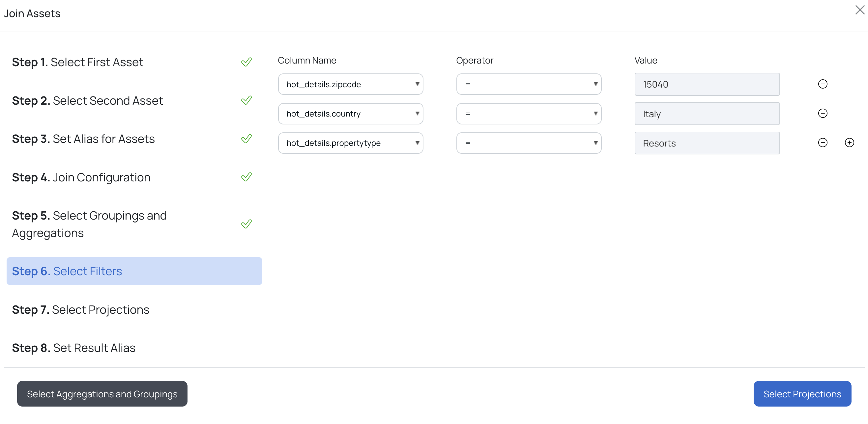Remove the zipcode filter row
868x424 pixels.
tap(823, 84)
